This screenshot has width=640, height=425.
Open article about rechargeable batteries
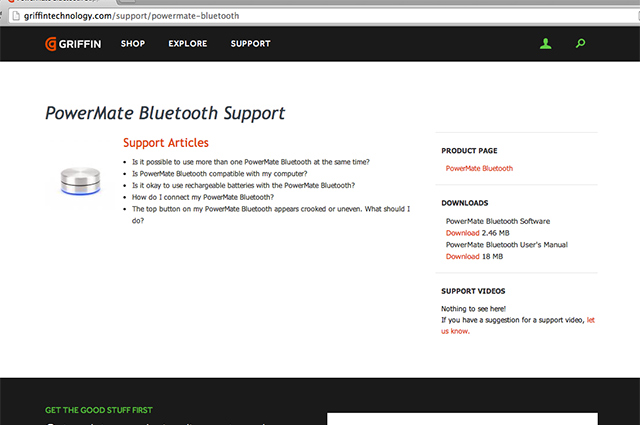point(243,185)
